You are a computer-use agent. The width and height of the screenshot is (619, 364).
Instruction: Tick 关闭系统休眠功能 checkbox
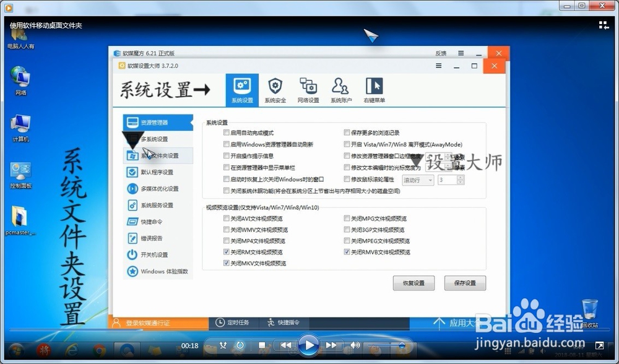226,191
